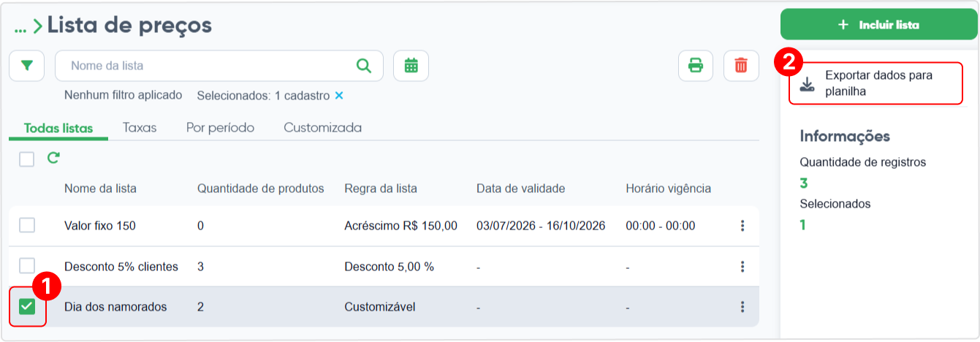This screenshot has height=342, width=980.
Task: Click the Desconto 5,00 % cell
Action: [x=389, y=267]
